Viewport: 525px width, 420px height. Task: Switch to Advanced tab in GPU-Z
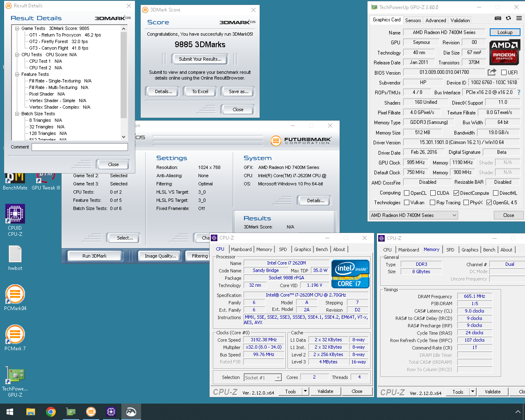coord(436,20)
